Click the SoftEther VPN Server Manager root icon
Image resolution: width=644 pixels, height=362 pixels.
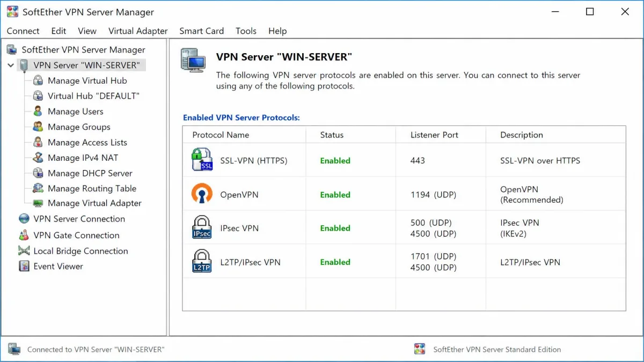(12, 50)
